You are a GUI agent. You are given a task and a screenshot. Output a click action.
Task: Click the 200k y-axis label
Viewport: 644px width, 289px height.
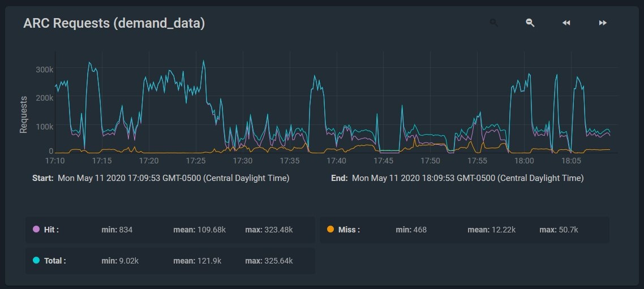44,98
